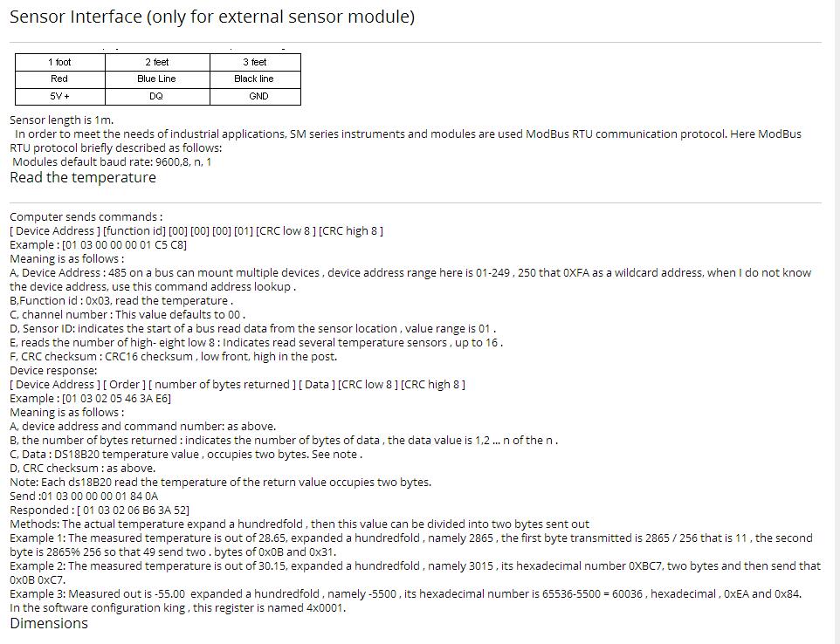Click the Blue Line table cell
The image size is (840, 644).
click(157, 79)
